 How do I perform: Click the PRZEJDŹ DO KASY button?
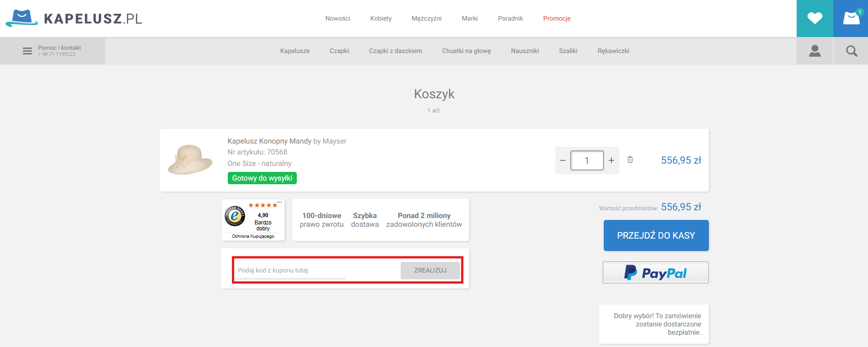[656, 235]
